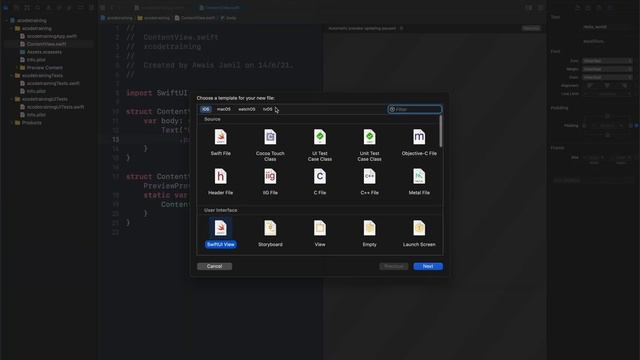This screenshot has width=640, height=360.
Task: Expand the Products group
Action: tap(11, 122)
